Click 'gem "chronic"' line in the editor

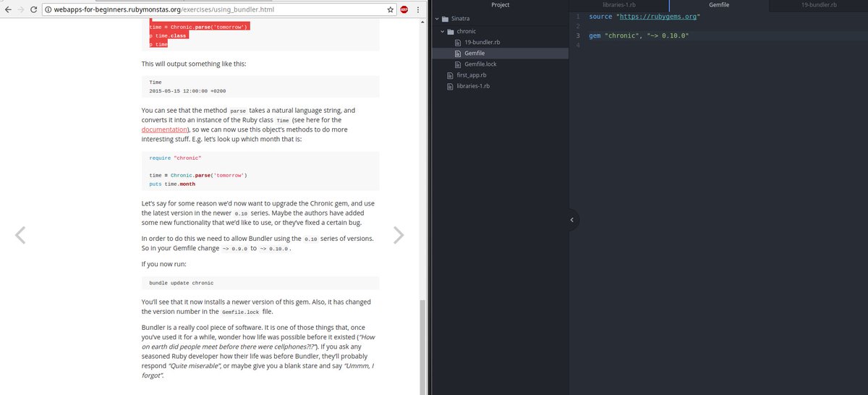(638, 35)
